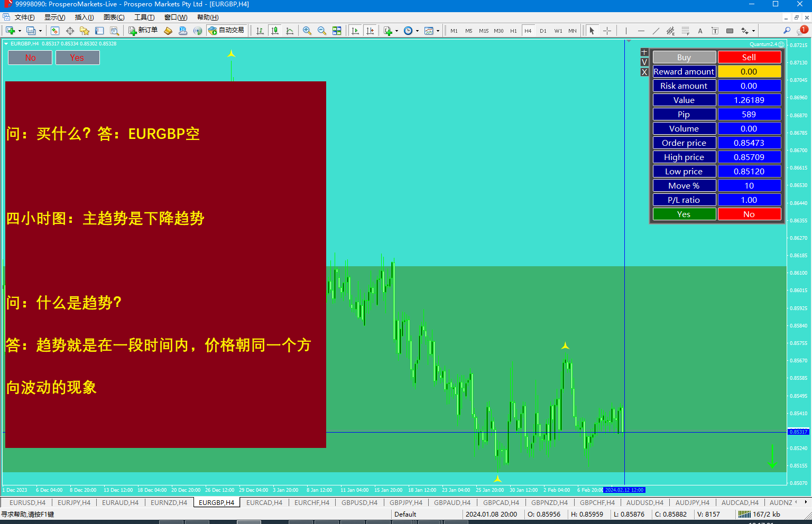This screenshot has width=812, height=524.
Task: Switch timeframe to W1
Action: tap(558, 31)
